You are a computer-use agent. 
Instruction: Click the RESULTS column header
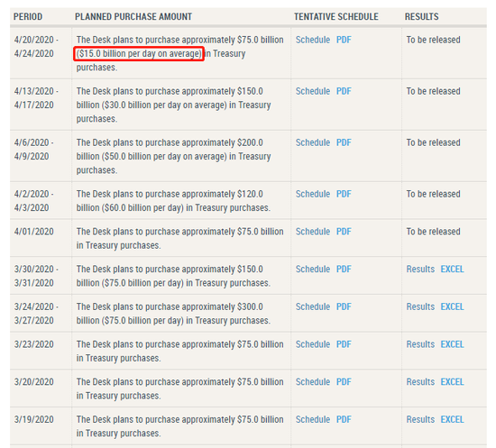pyautogui.click(x=421, y=17)
